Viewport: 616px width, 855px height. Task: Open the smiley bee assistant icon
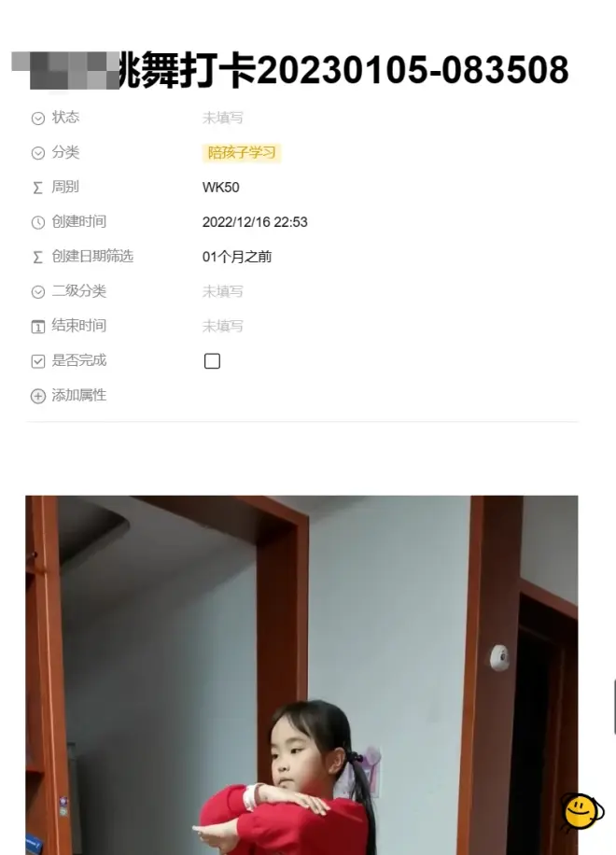(x=581, y=812)
